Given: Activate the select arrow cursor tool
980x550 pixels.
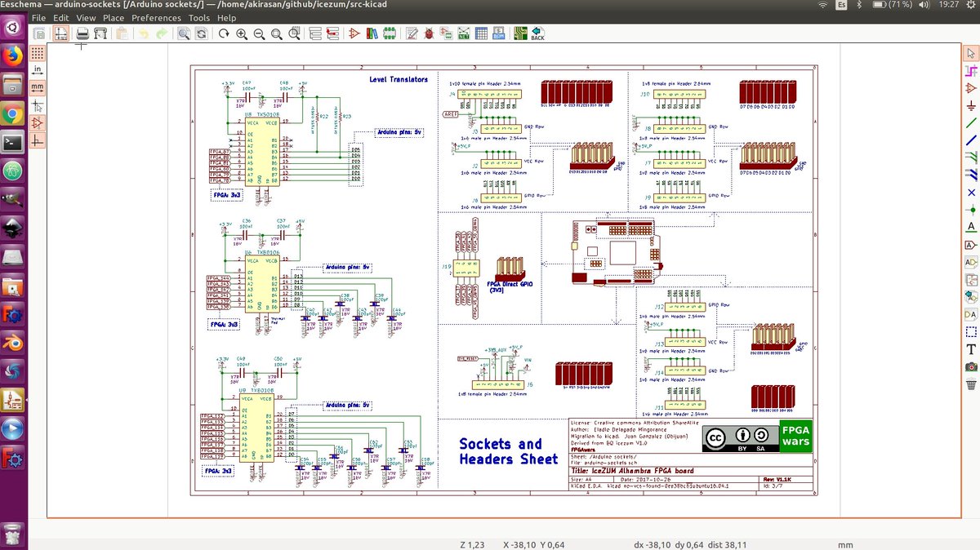Looking at the screenshot, I should click(971, 53).
